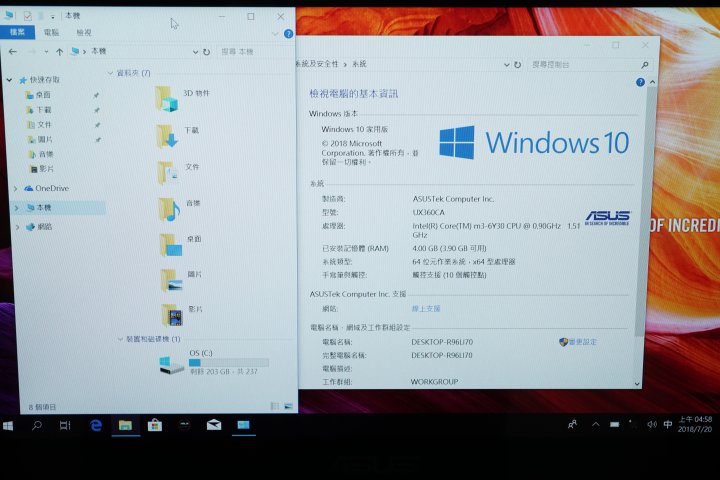Switch to large icons view in status bar
This screenshot has height=480, width=720.
click(288, 406)
